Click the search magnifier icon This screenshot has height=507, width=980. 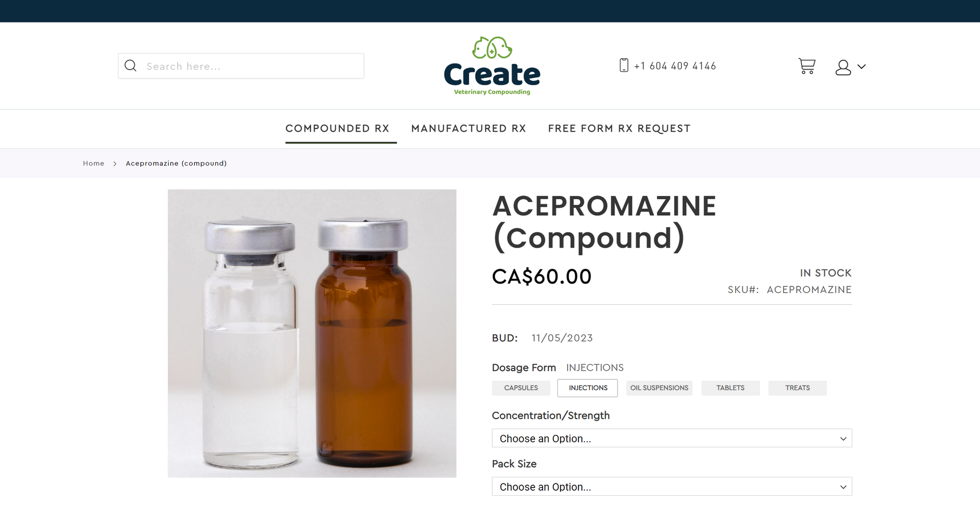131,66
